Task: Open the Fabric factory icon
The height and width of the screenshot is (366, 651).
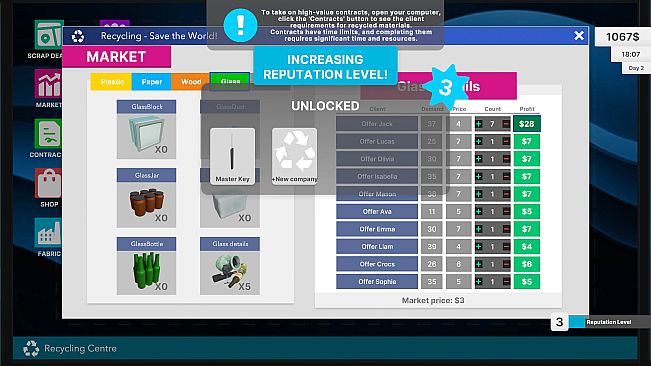Action: tap(49, 232)
